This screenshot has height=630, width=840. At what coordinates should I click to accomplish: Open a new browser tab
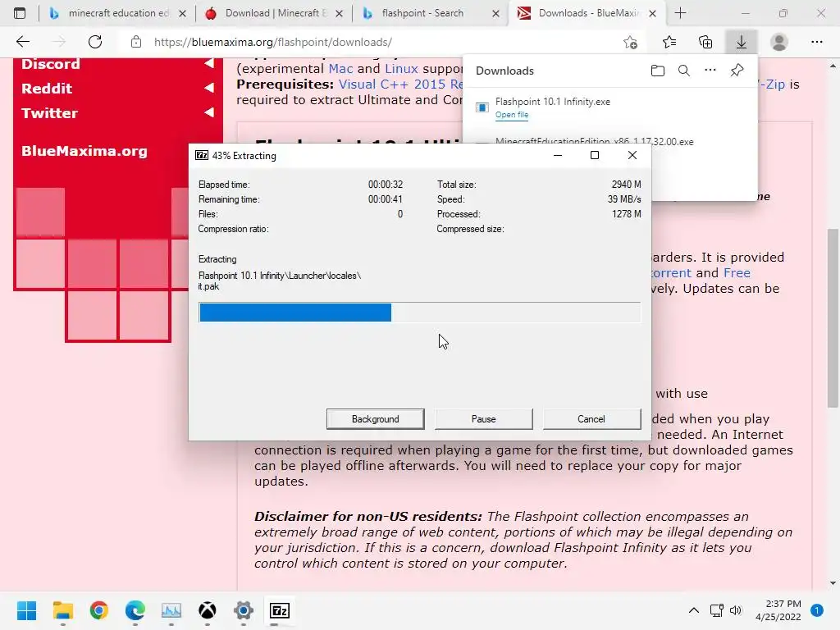click(680, 13)
